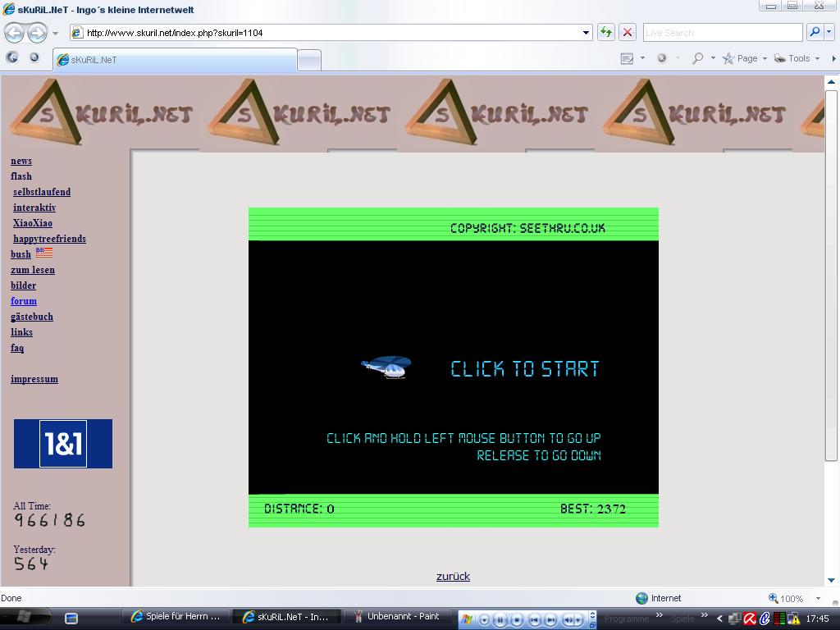Open a new blank tab
The width and height of the screenshot is (840, 630).
[309, 60]
